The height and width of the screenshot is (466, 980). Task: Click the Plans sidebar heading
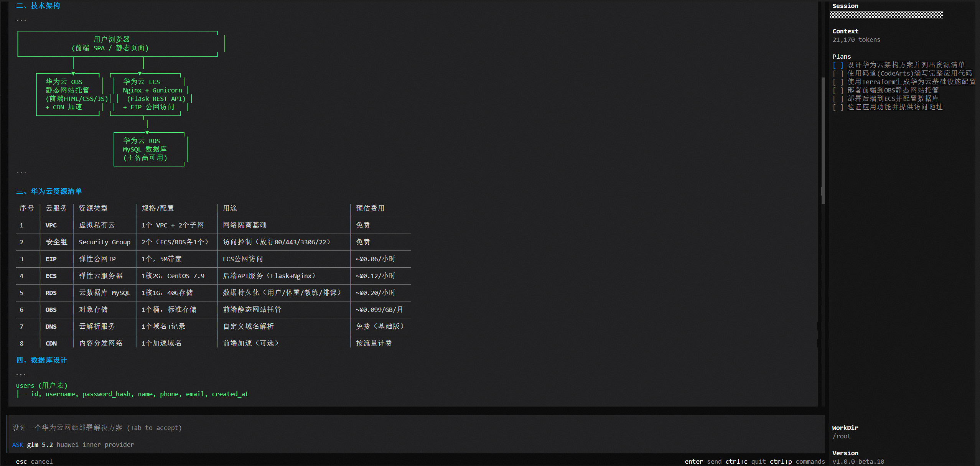click(x=842, y=56)
